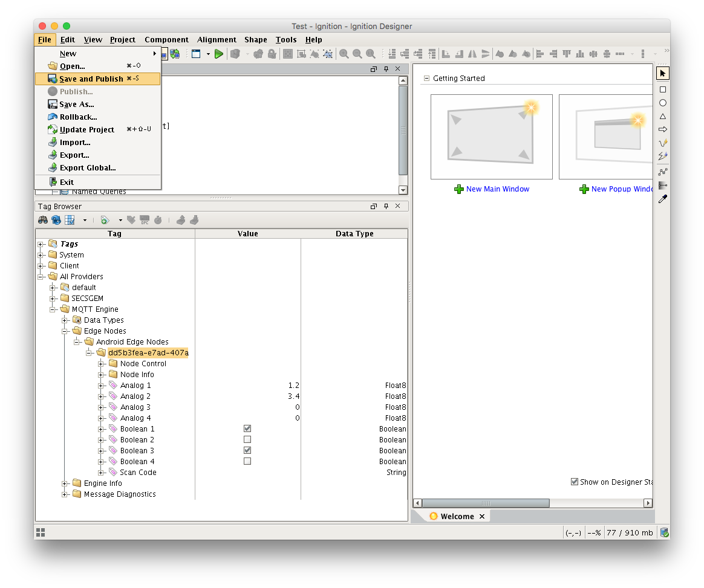The width and height of the screenshot is (704, 588).
Task: Choose the Ellipse shape tool
Action: click(x=663, y=103)
